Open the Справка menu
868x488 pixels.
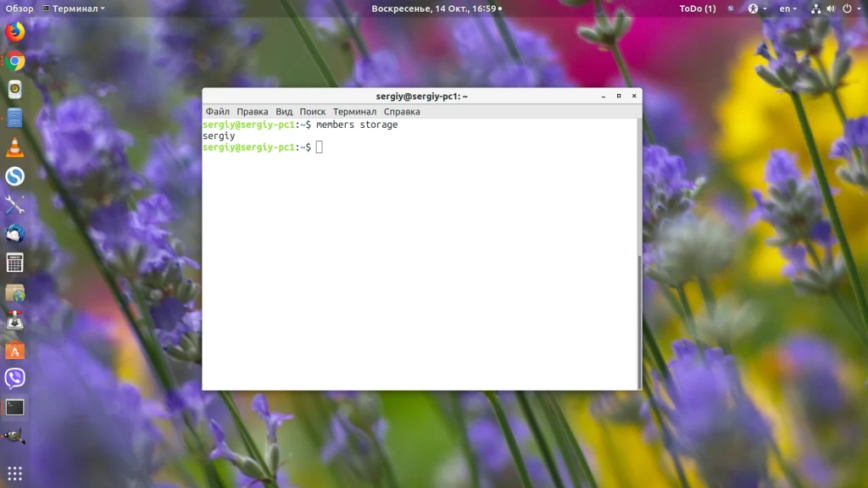click(x=402, y=111)
